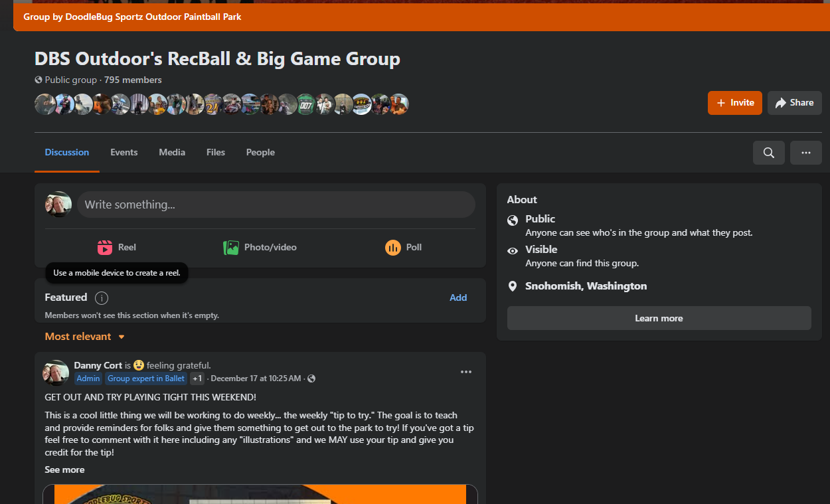Image resolution: width=830 pixels, height=504 pixels.
Task: View the People tab
Action: (260, 153)
